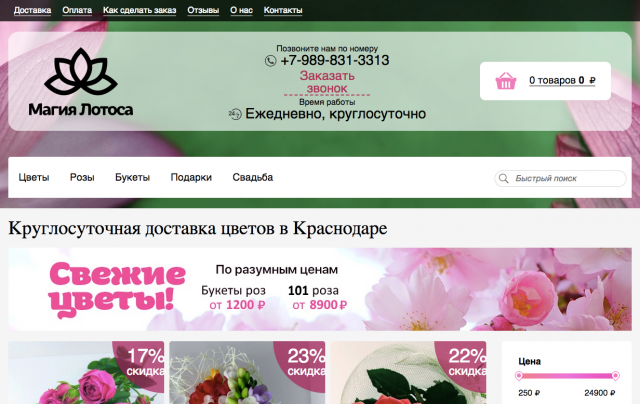Open product with 22% скидка badge
The height and width of the screenshot is (404, 640).
click(x=408, y=373)
